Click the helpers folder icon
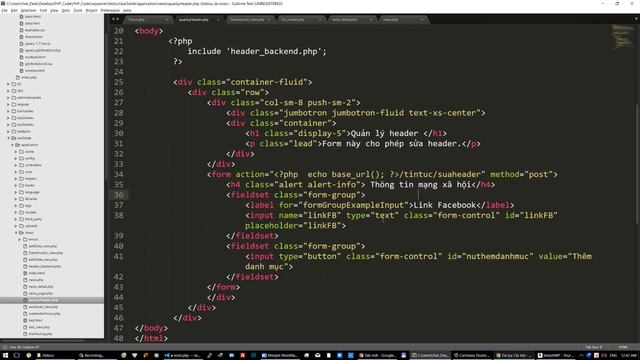The height and width of the screenshot is (360, 640). tap(21, 178)
